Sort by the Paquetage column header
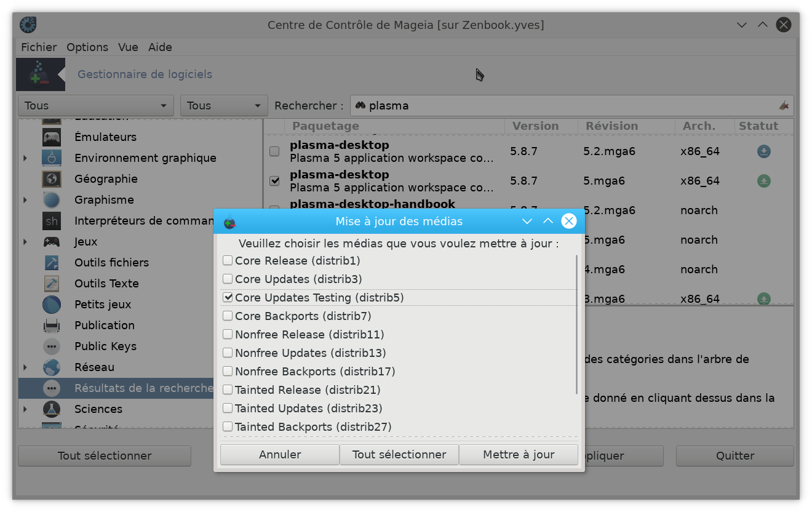 pos(394,126)
